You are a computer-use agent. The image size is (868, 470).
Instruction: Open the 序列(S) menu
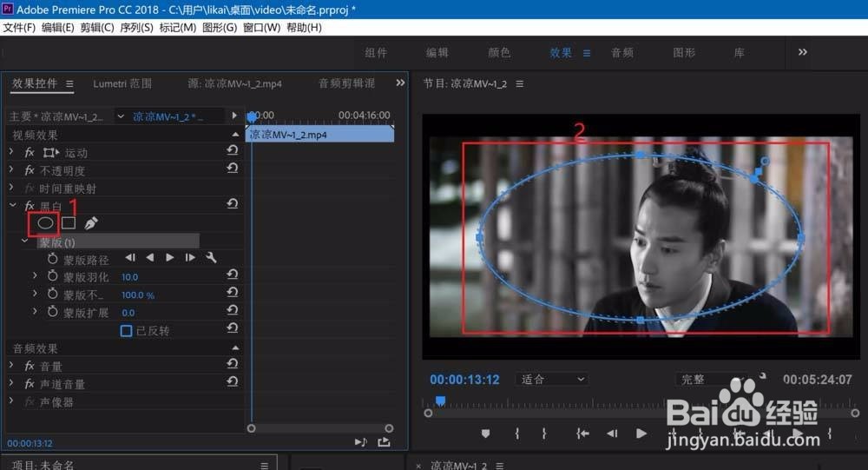[x=137, y=27]
